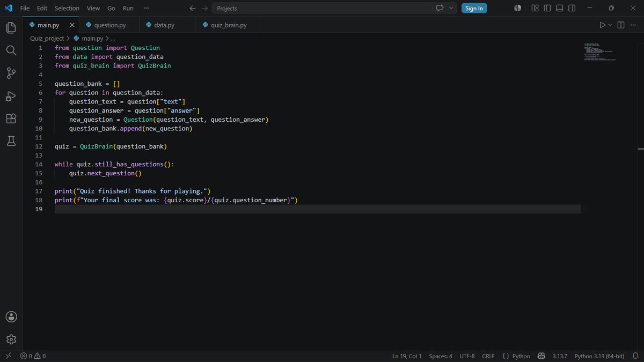Screen dimensions: 644x362
Task: Click the errors and warnings indicator
Action: pyautogui.click(x=33, y=356)
